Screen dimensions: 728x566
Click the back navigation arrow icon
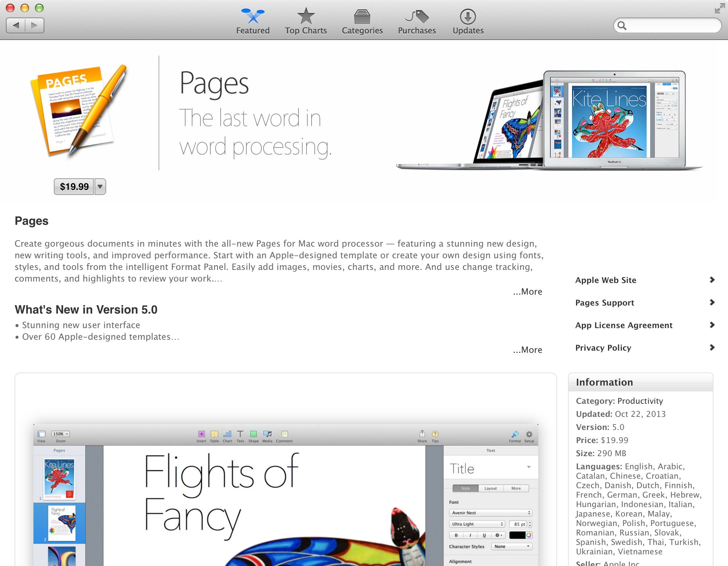tap(16, 25)
